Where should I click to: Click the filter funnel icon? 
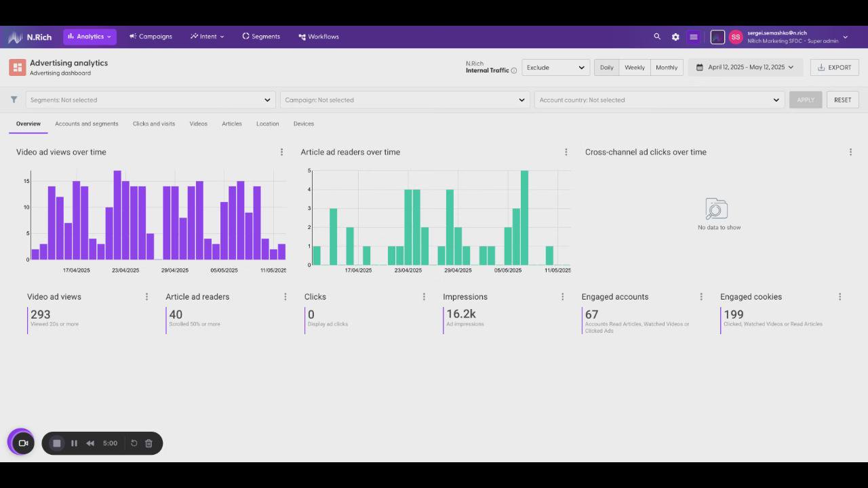pos(14,100)
